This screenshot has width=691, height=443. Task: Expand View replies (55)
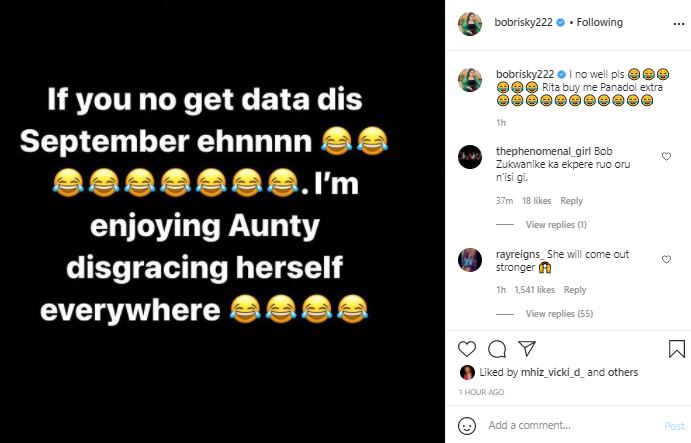point(559,314)
